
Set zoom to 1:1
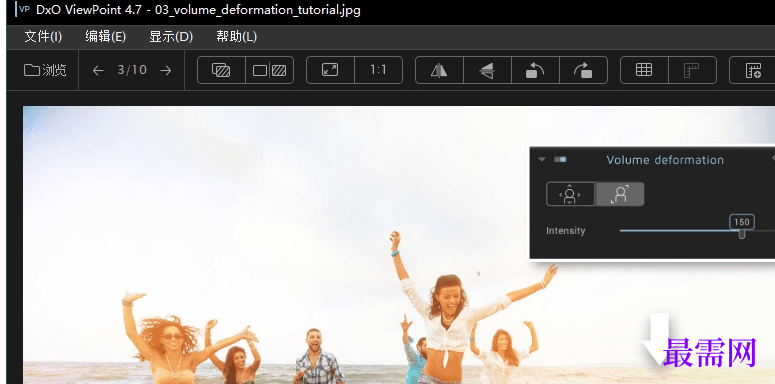pyautogui.click(x=379, y=70)
